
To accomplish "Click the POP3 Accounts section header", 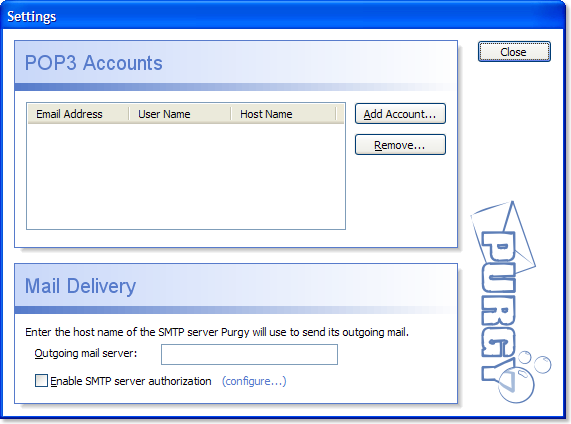I will click(x=94, y=63).
